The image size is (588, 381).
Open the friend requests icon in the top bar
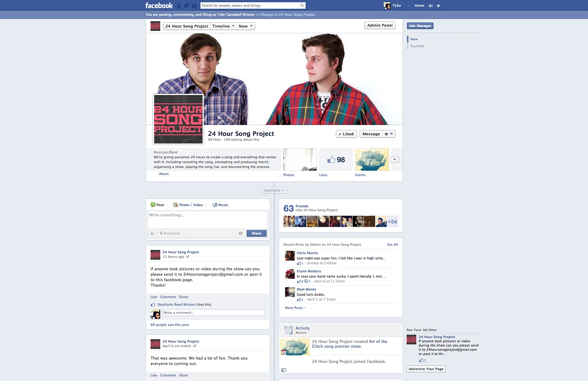pyautogui.click(x=179, y=6)
